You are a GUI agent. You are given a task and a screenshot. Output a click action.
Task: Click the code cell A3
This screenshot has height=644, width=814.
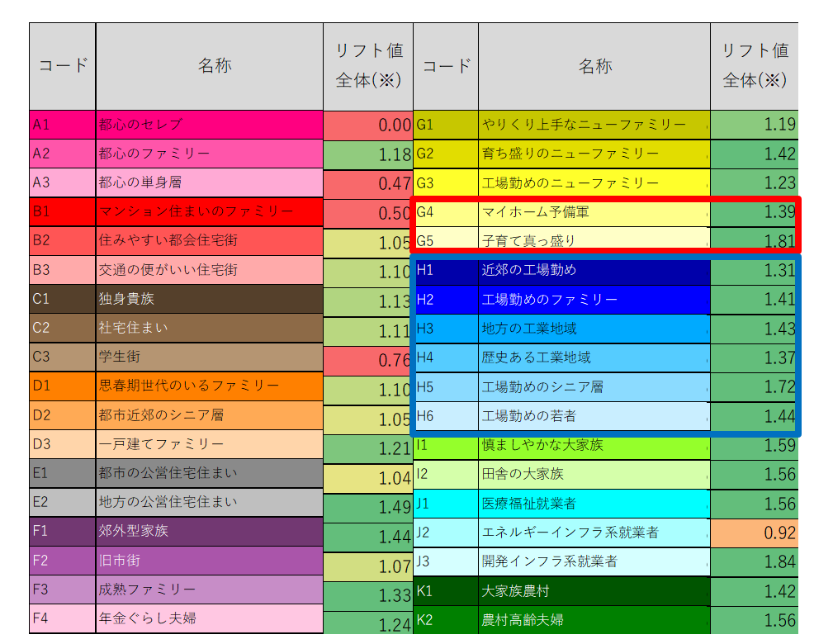pos(62,182)
